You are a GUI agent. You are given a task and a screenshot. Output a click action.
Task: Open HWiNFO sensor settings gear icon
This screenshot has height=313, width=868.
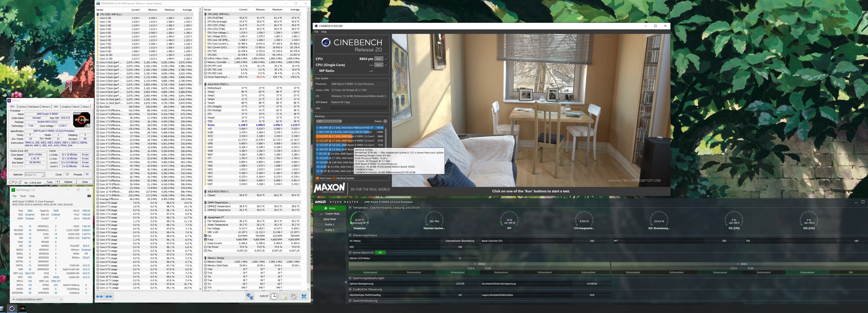[x=294, y=296]
